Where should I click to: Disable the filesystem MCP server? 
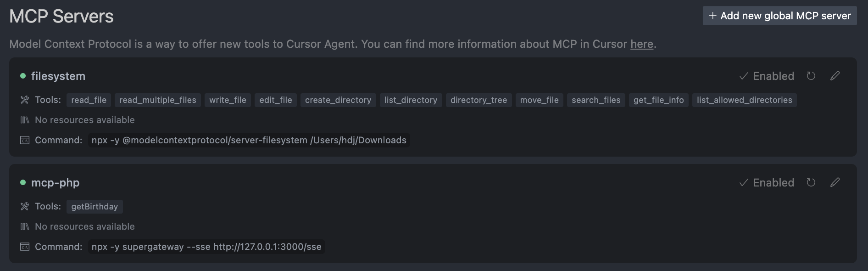pos(767,76)
